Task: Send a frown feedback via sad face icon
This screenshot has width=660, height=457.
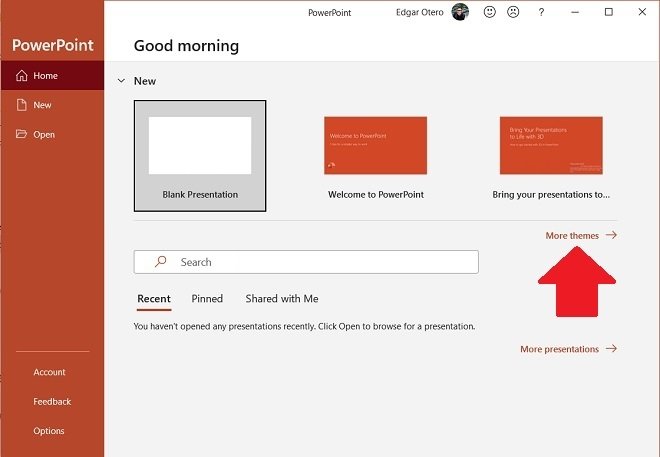Action: [513, 12]
